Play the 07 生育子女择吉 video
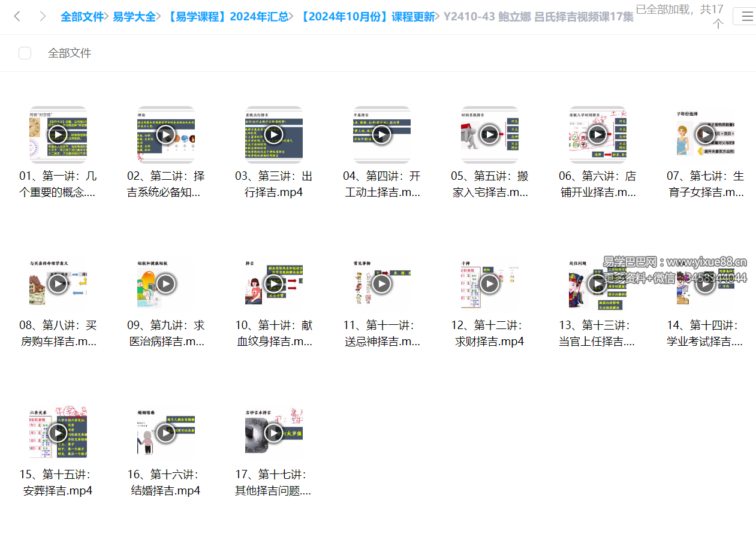756x540 pixels. (704, 135)
